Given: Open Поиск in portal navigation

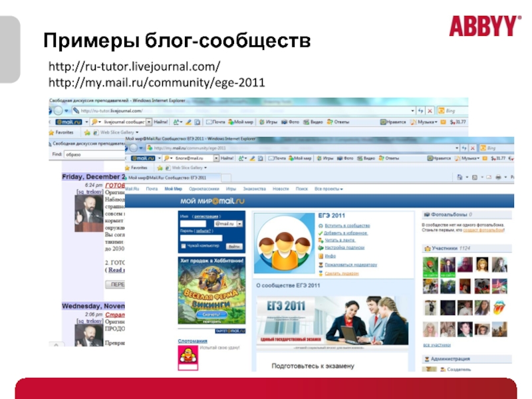Looking at the screenshot, I should point(302,189).
